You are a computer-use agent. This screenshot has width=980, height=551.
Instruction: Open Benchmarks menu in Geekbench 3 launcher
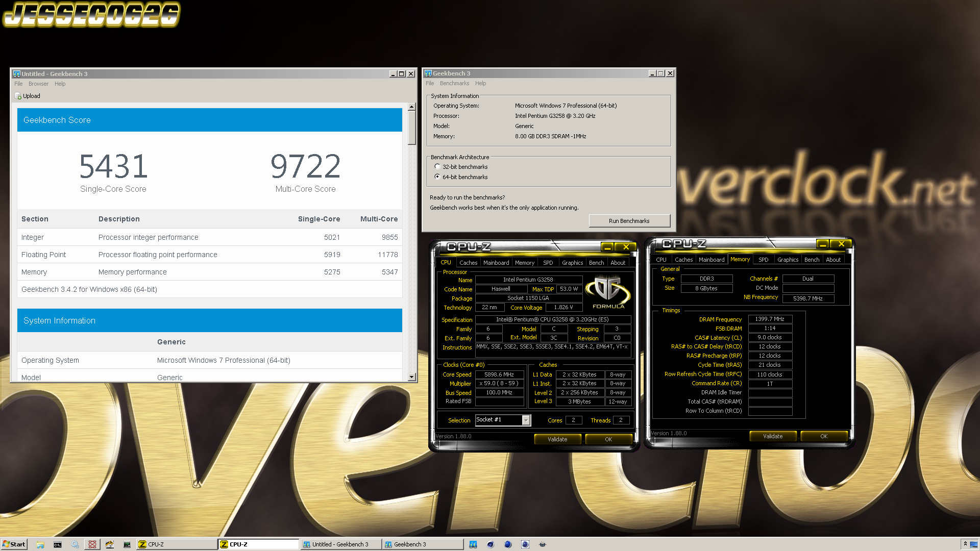[454, 83]
